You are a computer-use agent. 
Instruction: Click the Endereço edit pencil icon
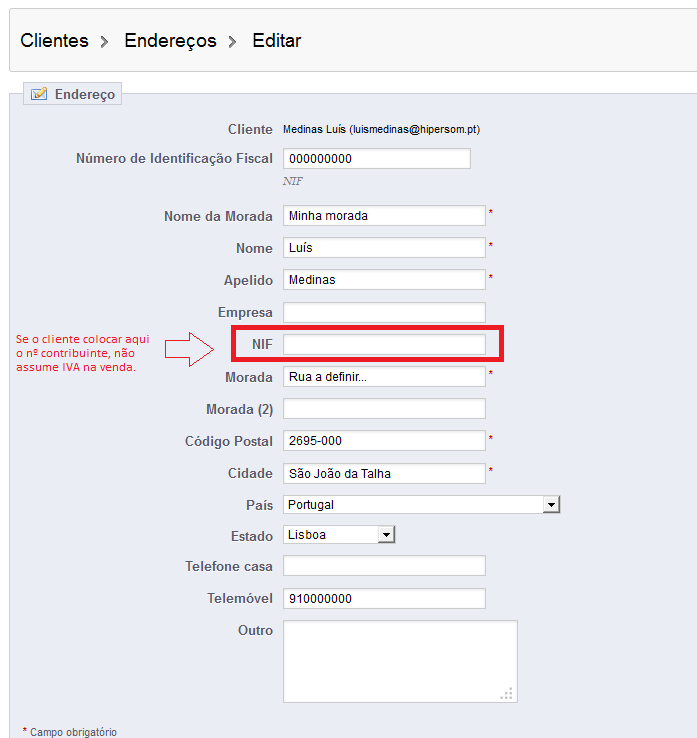(x=39, y=94)
